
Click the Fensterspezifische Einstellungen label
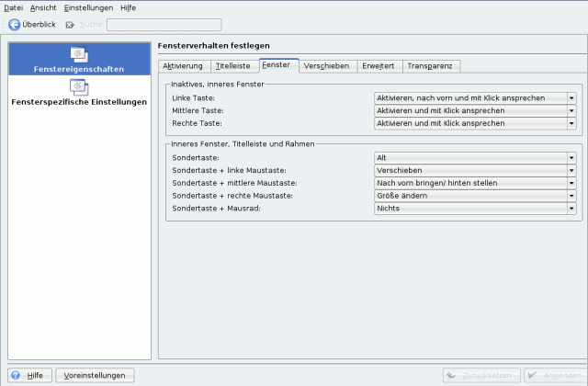79,102
